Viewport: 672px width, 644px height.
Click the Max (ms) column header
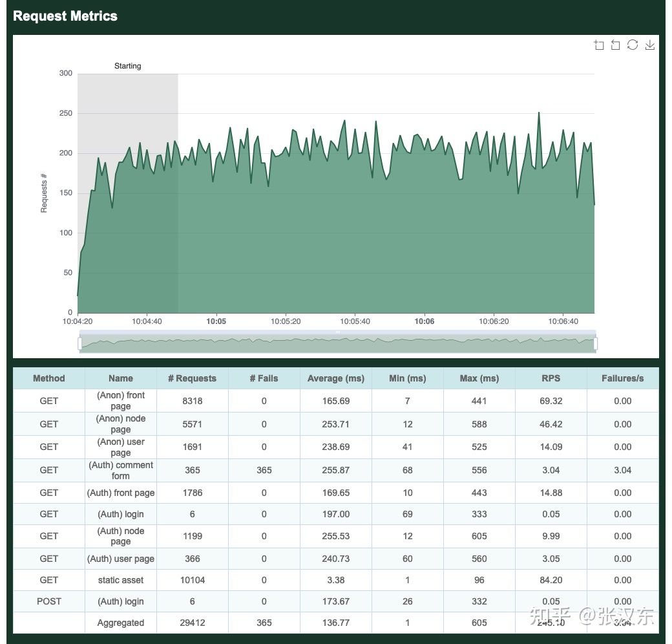coord(479,378)
